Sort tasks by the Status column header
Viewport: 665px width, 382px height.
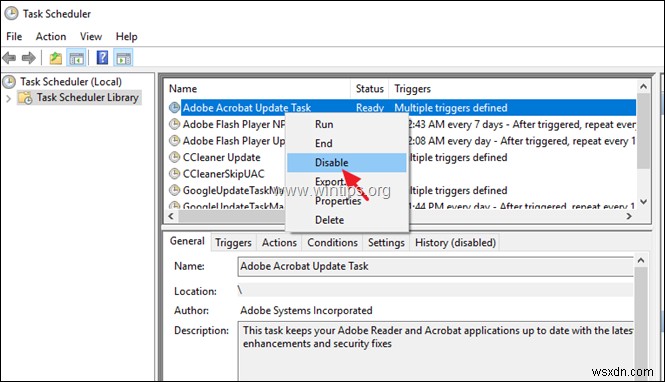(x=369, y=89)
